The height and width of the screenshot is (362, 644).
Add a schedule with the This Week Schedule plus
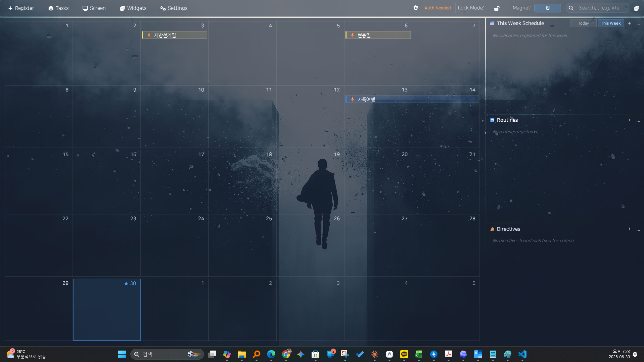coord(629,23)
